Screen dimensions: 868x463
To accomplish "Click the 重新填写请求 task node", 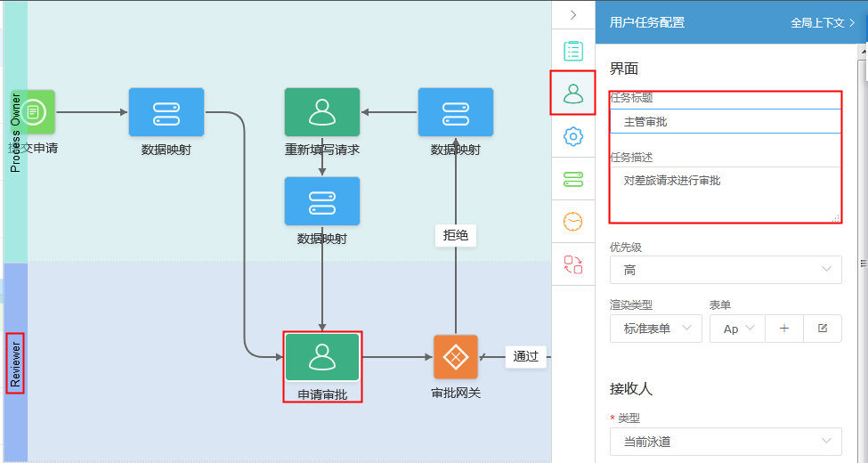I will [322, 112].
